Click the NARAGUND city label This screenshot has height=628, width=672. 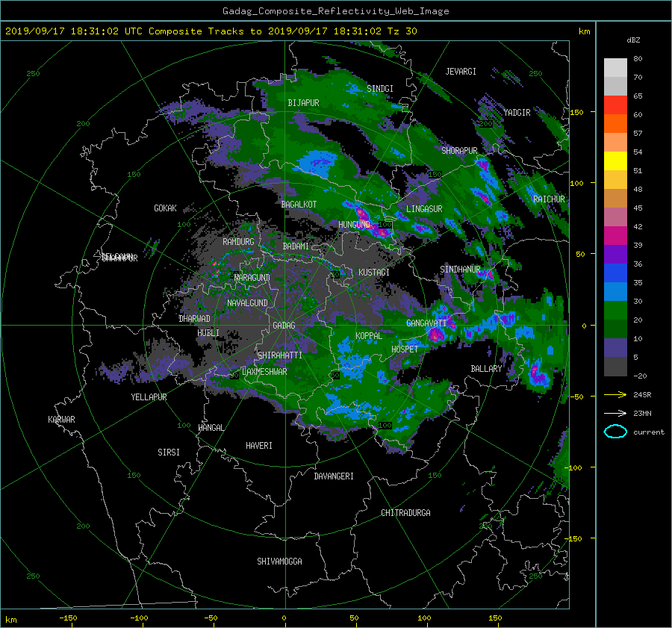click(252, 278)
